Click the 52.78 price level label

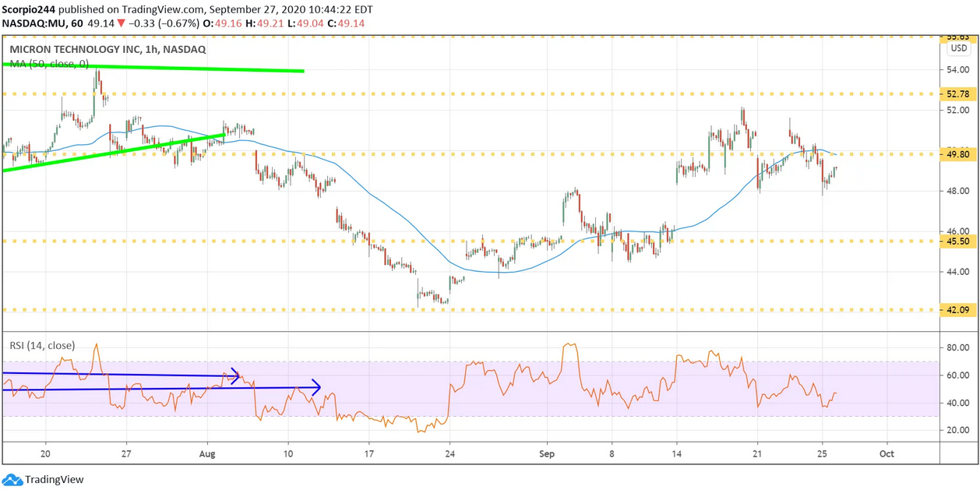(958, 94)
